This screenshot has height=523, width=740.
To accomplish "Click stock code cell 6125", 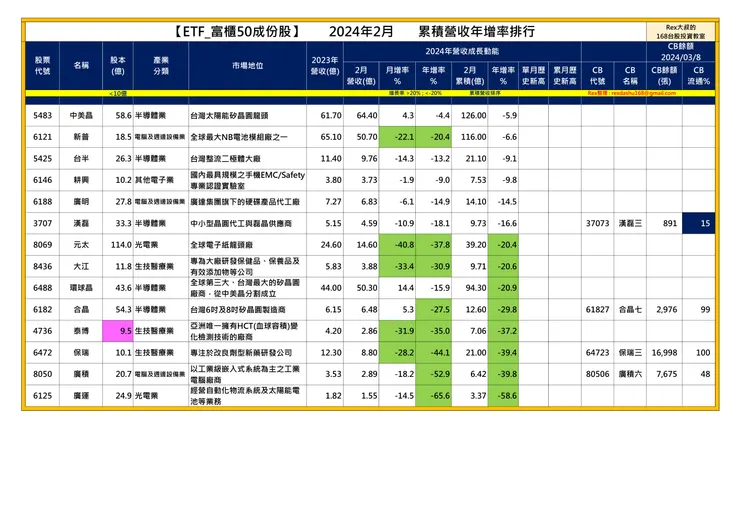I will point(42,396).
